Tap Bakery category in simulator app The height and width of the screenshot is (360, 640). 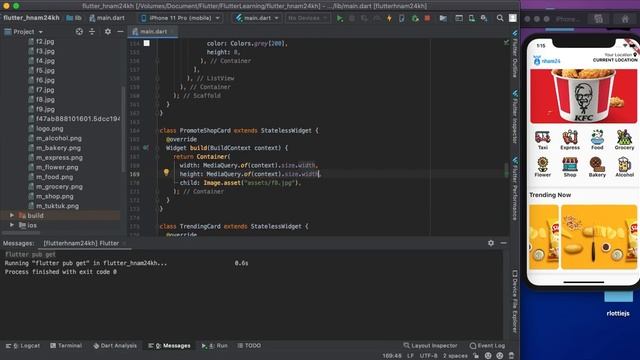click(x=597, y=167)
